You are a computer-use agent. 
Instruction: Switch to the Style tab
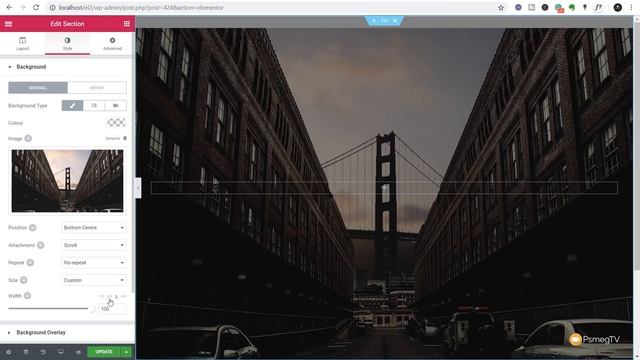[67, 43]
